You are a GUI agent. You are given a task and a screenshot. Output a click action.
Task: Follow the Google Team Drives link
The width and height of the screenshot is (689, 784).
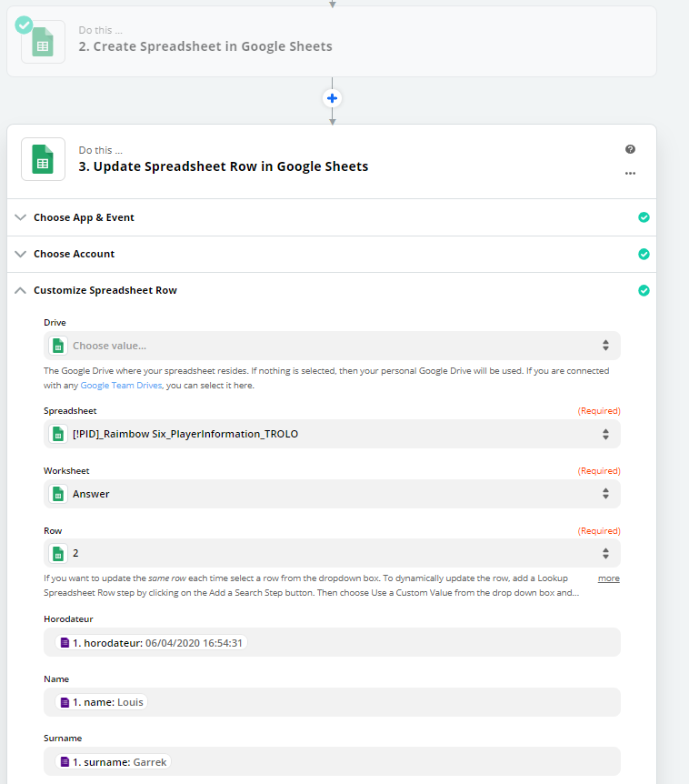121,386
